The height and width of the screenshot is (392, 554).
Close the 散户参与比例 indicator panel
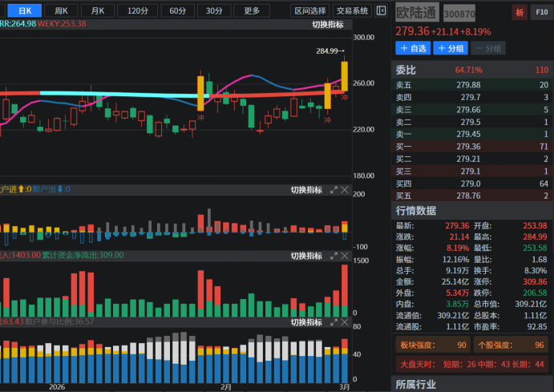[x=345, y=321]
